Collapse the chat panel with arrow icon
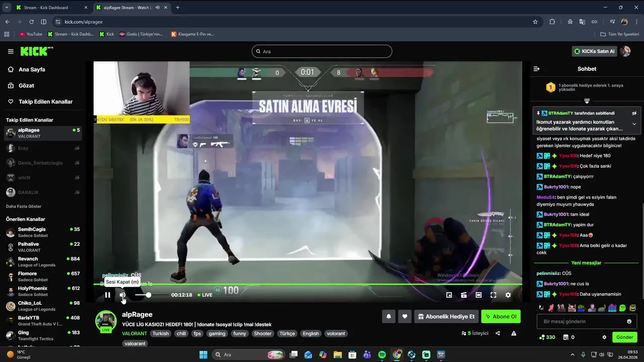 (x=536, y=69)
